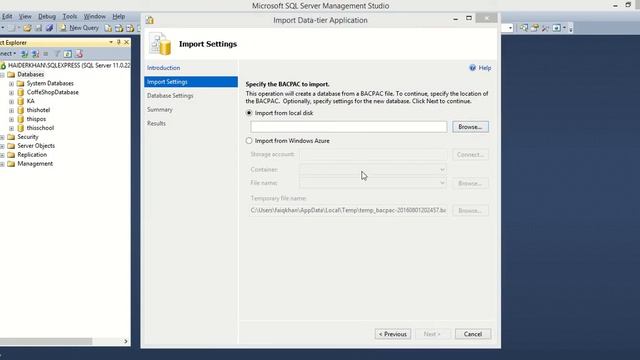Expand the KA database node

click(11, 102)
